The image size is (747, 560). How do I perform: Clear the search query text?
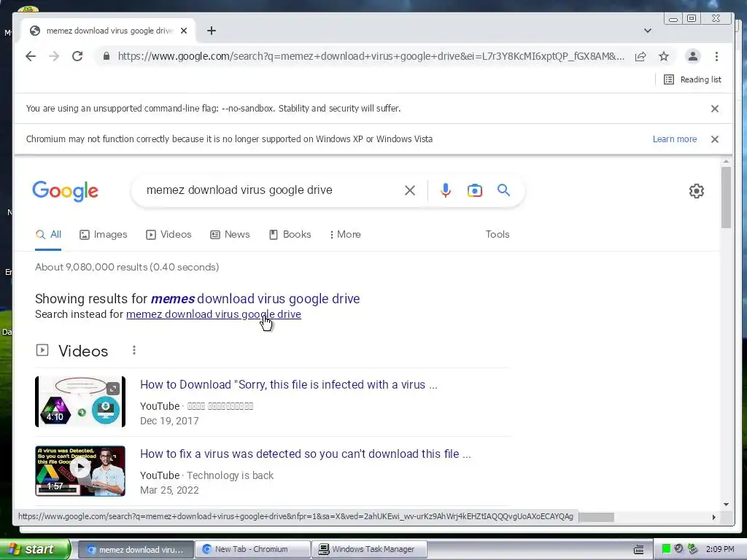pos(410,190)
